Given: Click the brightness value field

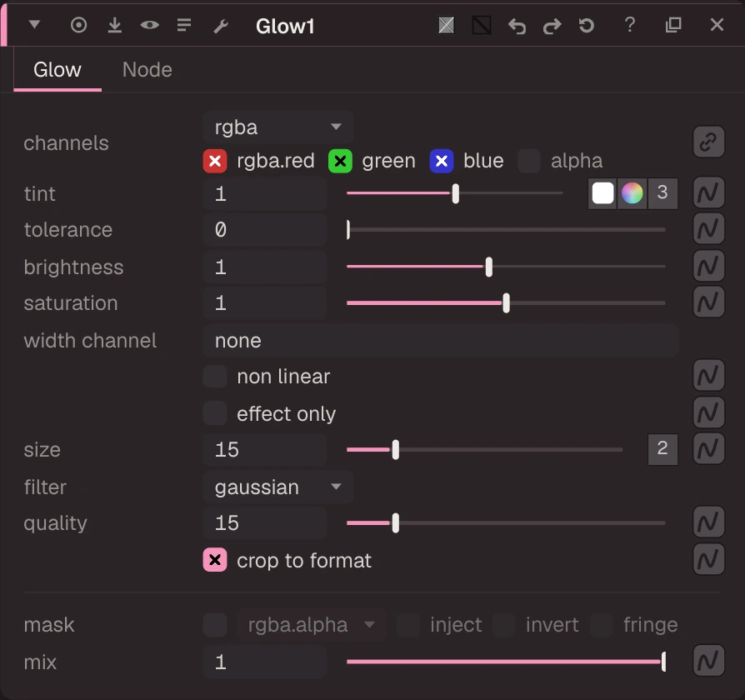Looking at the screenshot, I should (x=265, y=267).
